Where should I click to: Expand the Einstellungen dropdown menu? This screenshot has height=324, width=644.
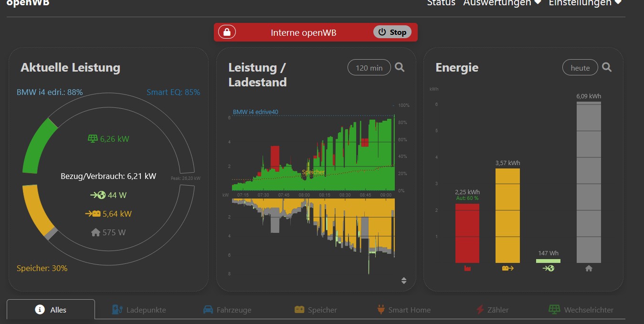pyautogui.click(x=585, y=2)
